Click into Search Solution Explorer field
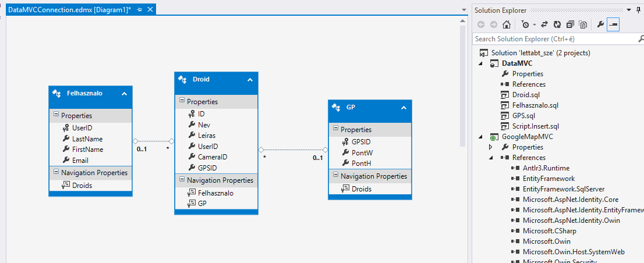 point(554,39)
